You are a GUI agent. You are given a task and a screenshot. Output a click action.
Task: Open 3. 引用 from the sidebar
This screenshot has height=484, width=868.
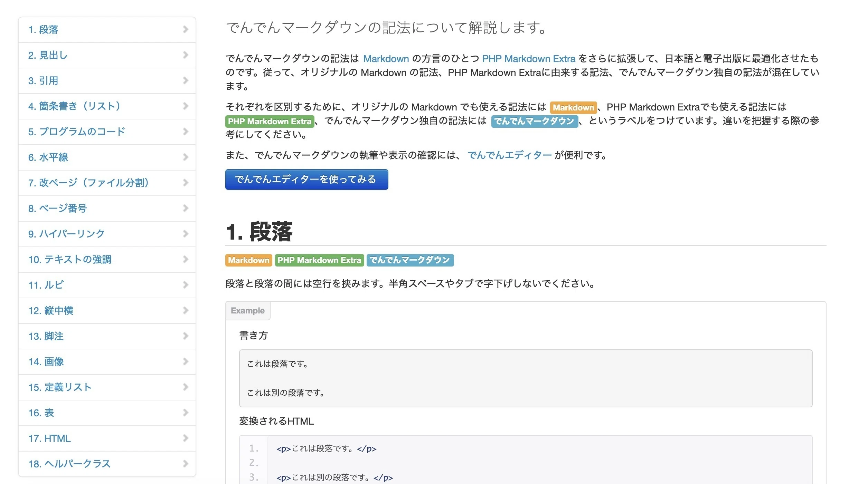[107, 81]
